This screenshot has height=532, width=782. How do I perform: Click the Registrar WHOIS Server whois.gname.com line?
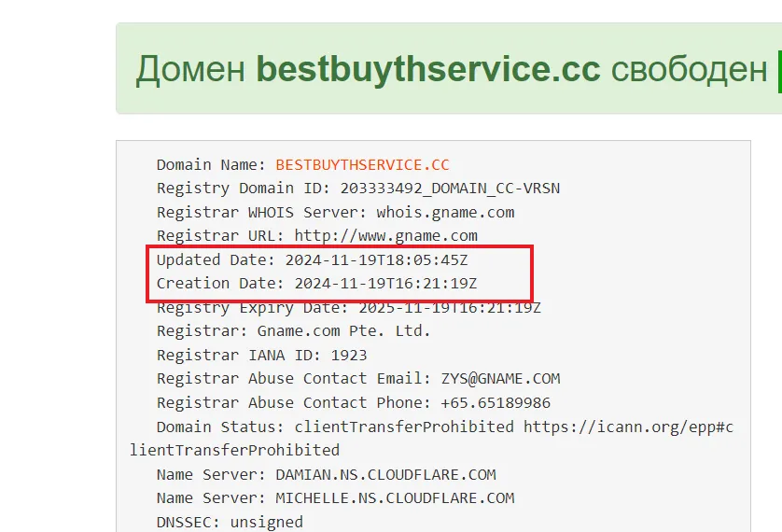tap(335, 213)
